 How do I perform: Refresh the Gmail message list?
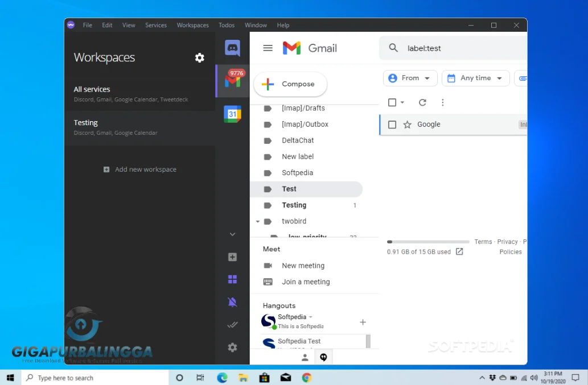[x=422, y=102]
